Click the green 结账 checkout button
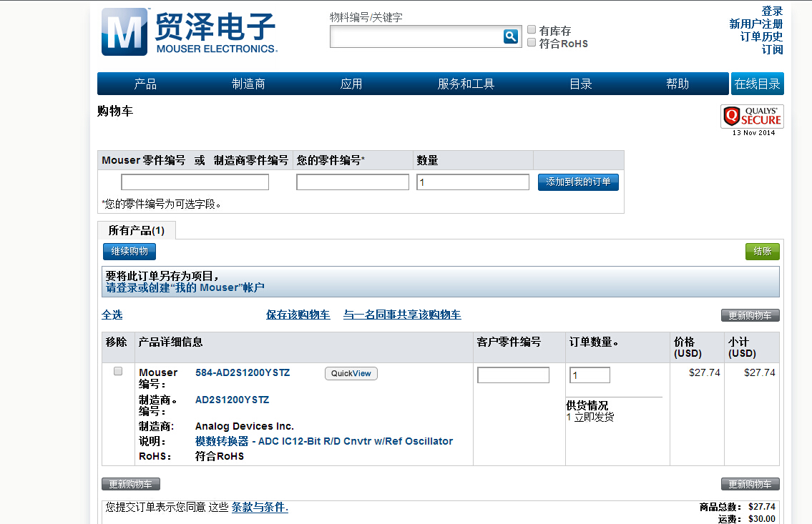Screen dimensions: 812x524 click(763, 252)
